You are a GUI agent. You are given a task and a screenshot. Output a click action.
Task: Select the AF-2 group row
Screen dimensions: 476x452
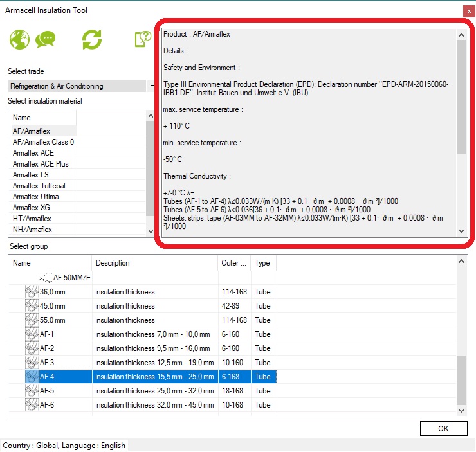(x=143, y=348)
